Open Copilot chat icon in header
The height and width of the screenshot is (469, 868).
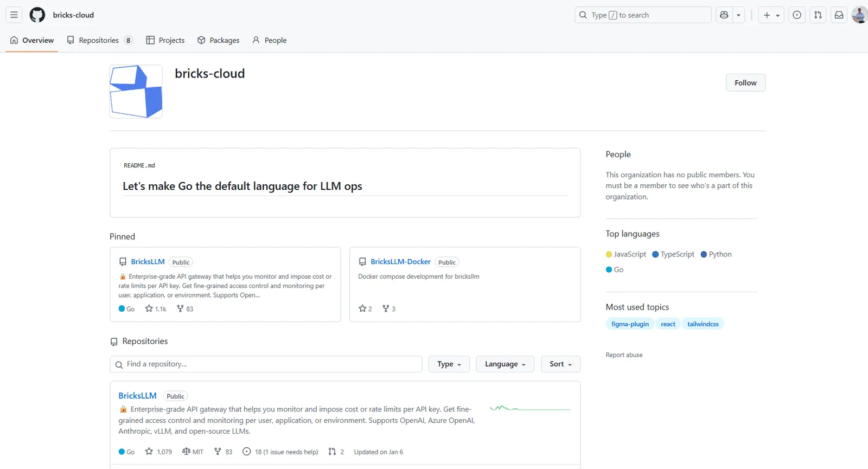coord(724,15)
